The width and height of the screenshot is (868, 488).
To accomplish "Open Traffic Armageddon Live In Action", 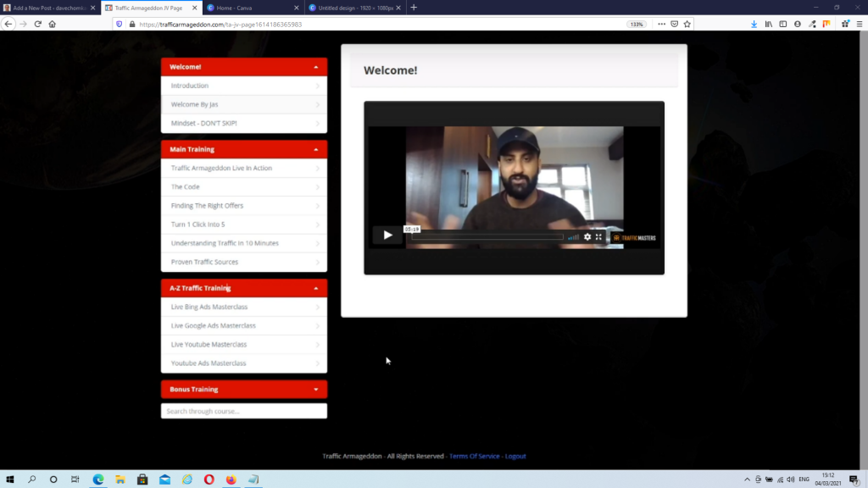I will tap(244, 169).
